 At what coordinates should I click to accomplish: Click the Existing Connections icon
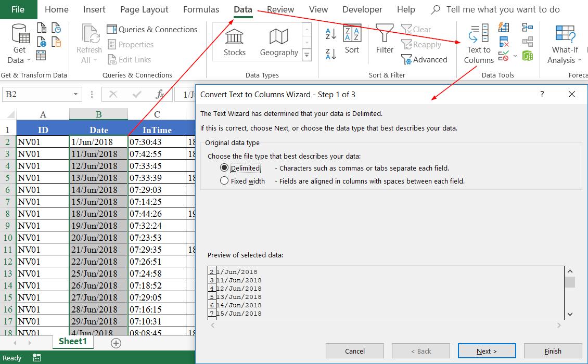pyautogui.click(x=56, y=42)
